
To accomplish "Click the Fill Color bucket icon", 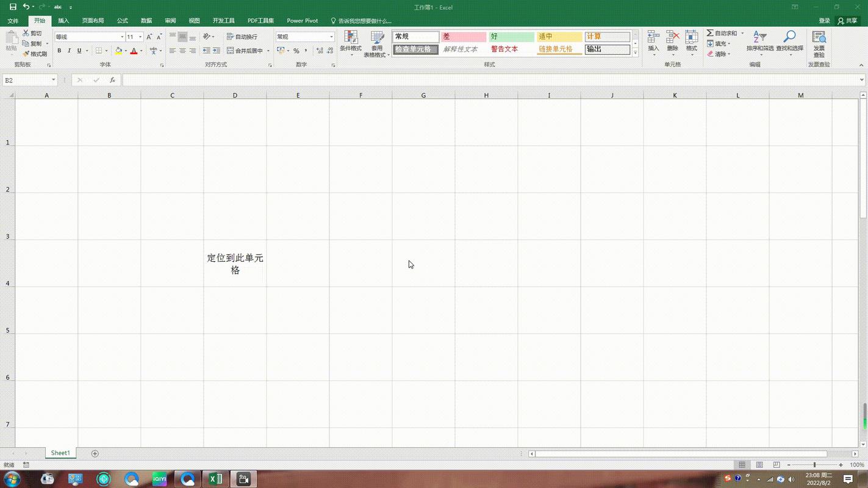I will pyautogui.click(x=120, y=51).
